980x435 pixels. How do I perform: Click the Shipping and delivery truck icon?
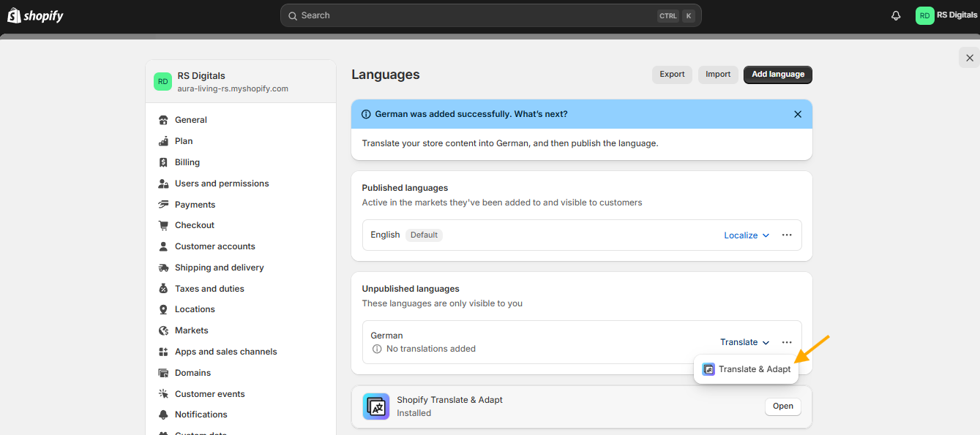click(x=163, y=268)
